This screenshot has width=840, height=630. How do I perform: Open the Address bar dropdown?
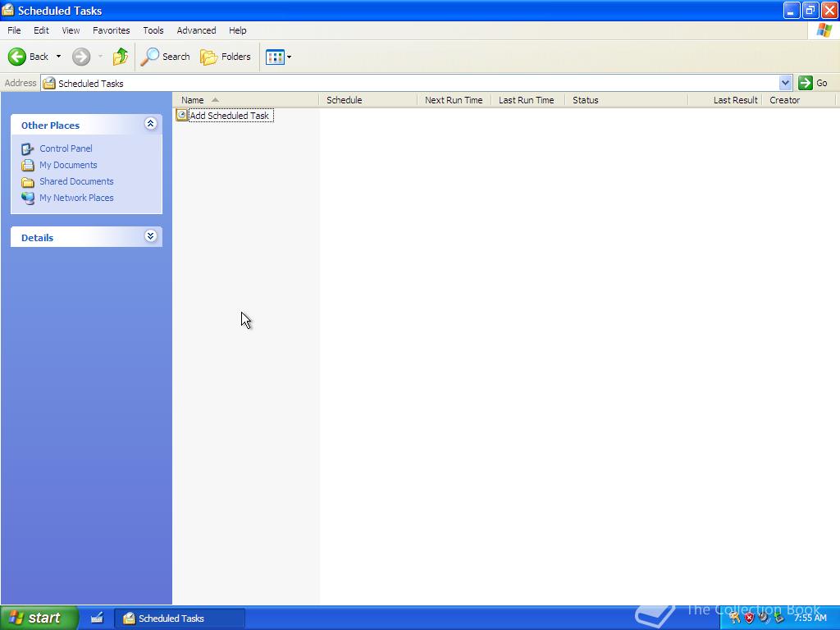(785, 83)
